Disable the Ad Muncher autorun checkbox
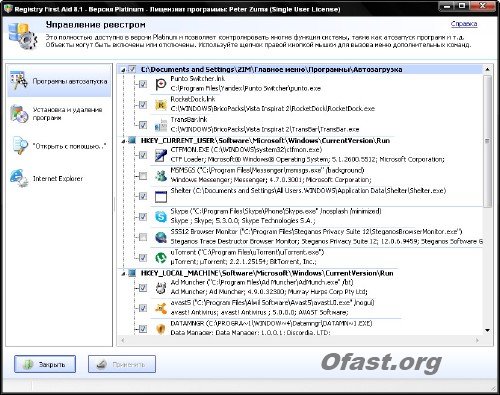 pyautogui.click(x=143, y=288)
